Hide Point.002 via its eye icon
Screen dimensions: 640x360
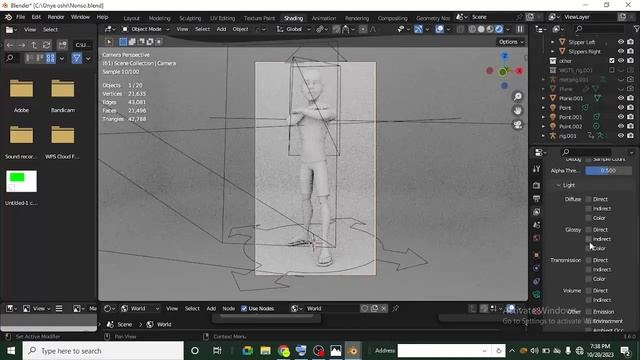621,126
